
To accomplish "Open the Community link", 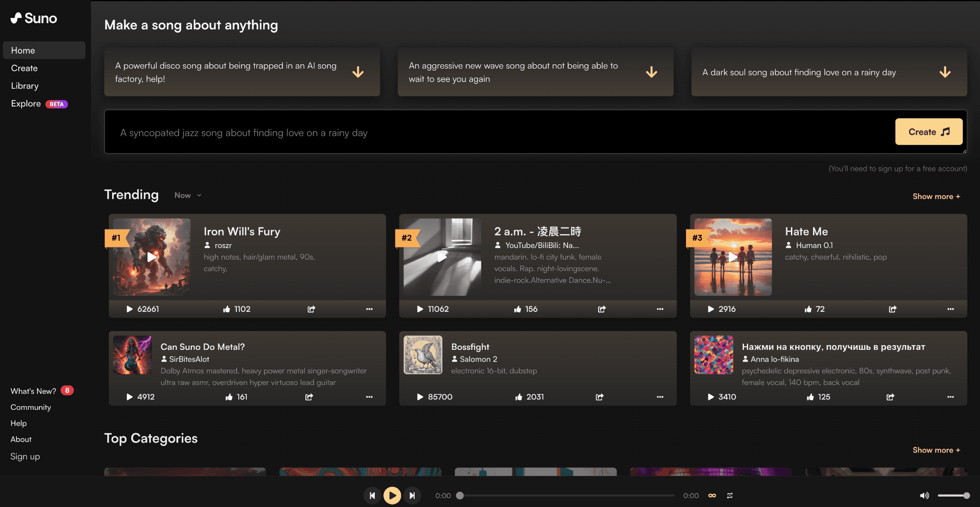I will tap(31, 407).
